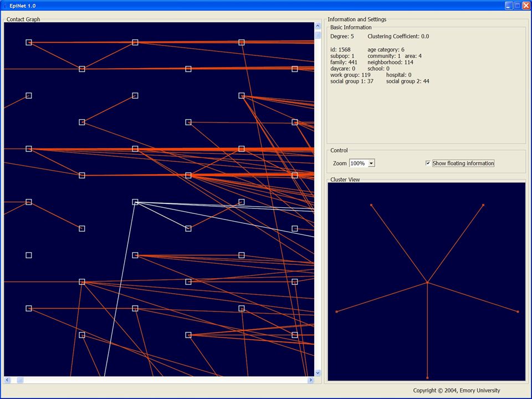The width and height of the screenshot is (532, 399).
Task: Click the 'social group 2: 44' text
Action: (407, 81)
